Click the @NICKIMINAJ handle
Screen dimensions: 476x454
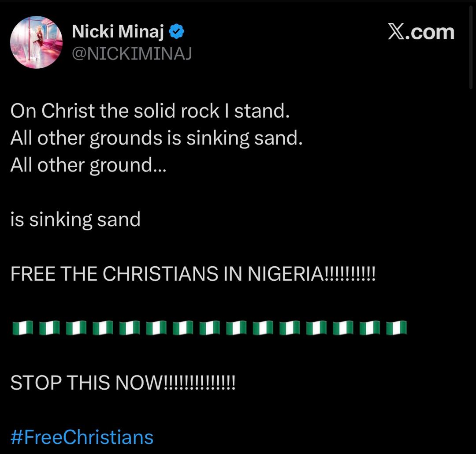(x=131, y=53)
